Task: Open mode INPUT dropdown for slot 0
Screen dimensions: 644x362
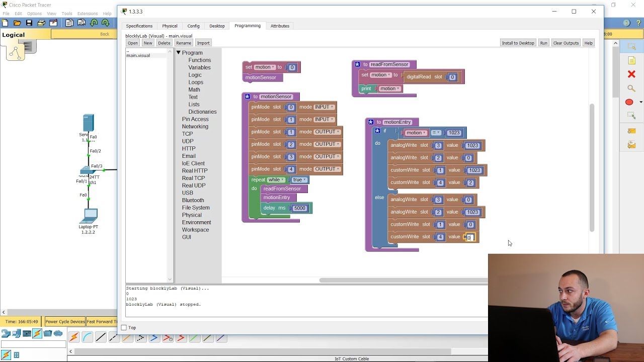Action: click(324, 107)
